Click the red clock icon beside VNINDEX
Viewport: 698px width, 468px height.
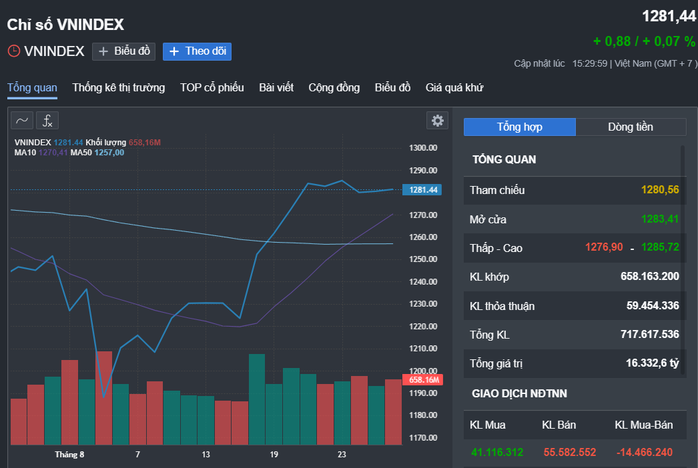coord(14,51)
